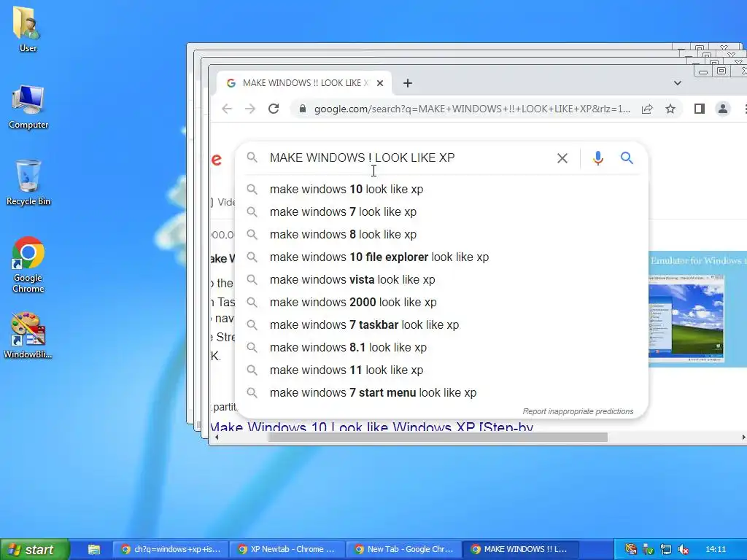The width and height of the screenshot is (747, 560).
Task: Select suggestion make windows 11 look like xp
Action: pyautogui.click(x=442, y=370)
